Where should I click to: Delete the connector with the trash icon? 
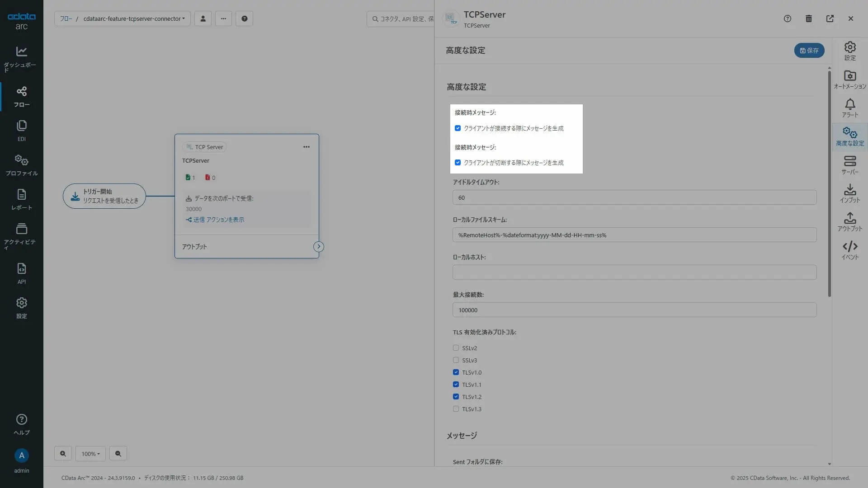coord(808,19)
